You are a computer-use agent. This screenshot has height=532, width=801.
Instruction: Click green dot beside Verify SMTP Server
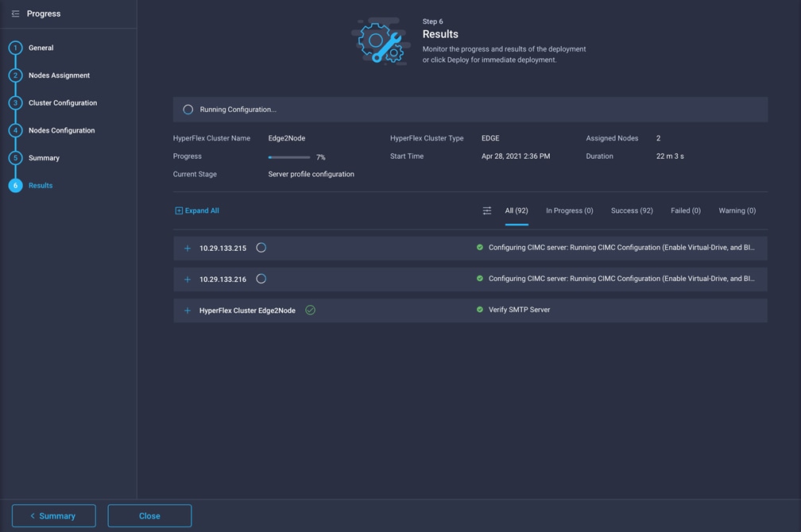click(x=480, y=310)
